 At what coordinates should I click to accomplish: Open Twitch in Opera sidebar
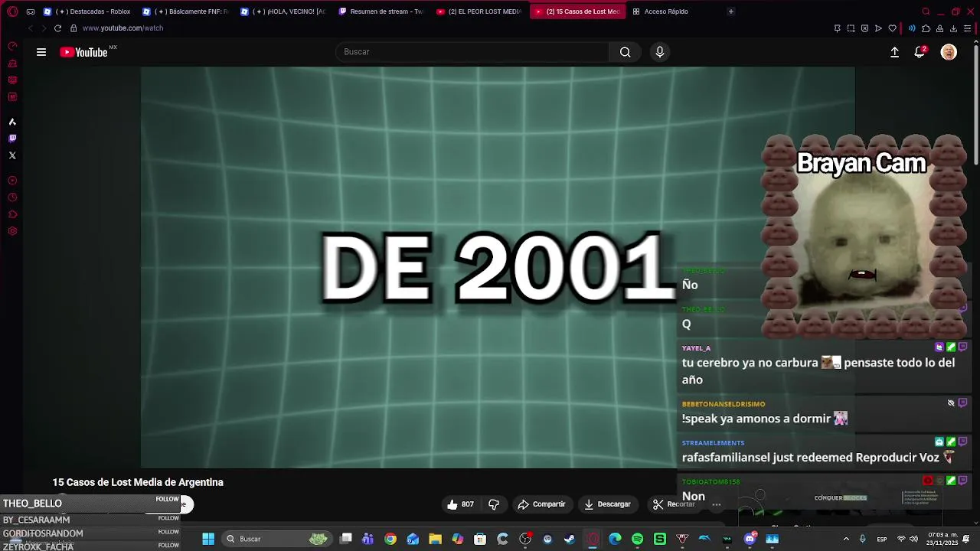tap(12, 139)
